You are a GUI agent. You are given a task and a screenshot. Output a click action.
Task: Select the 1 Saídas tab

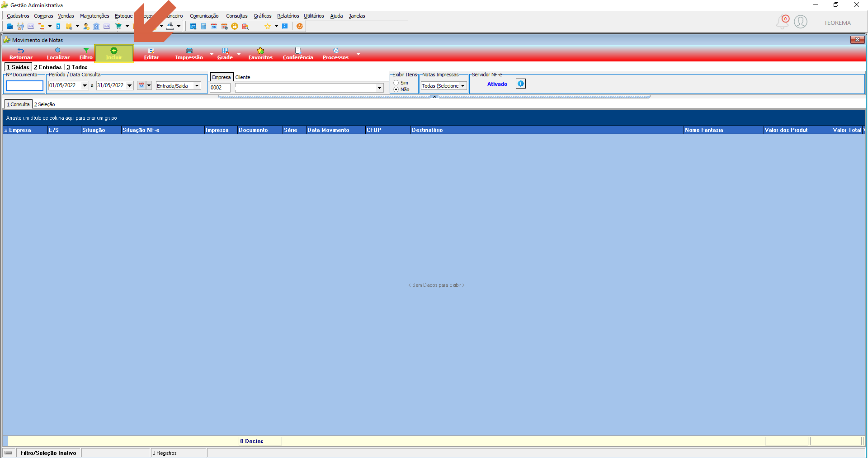(18, 67)
